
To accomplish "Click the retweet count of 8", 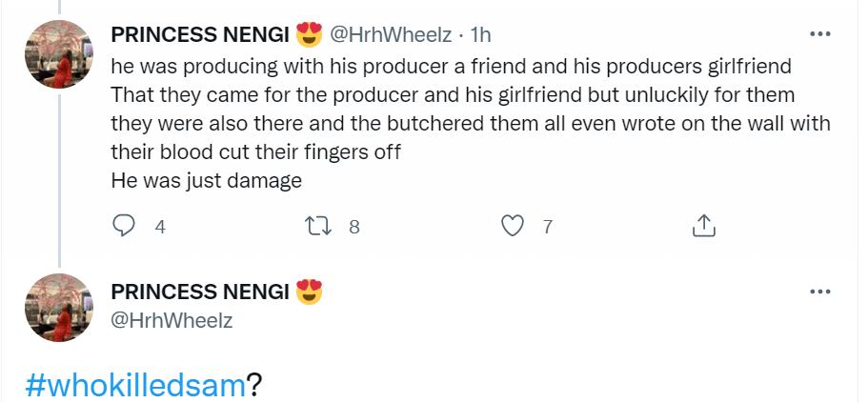I will coord(353,227).
